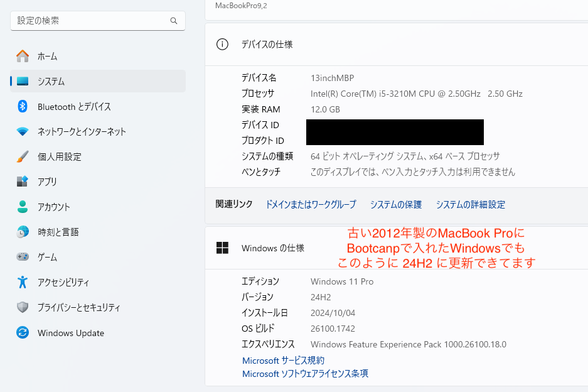
Task: Click the プロダクト ID label
Action: (262, 141)
